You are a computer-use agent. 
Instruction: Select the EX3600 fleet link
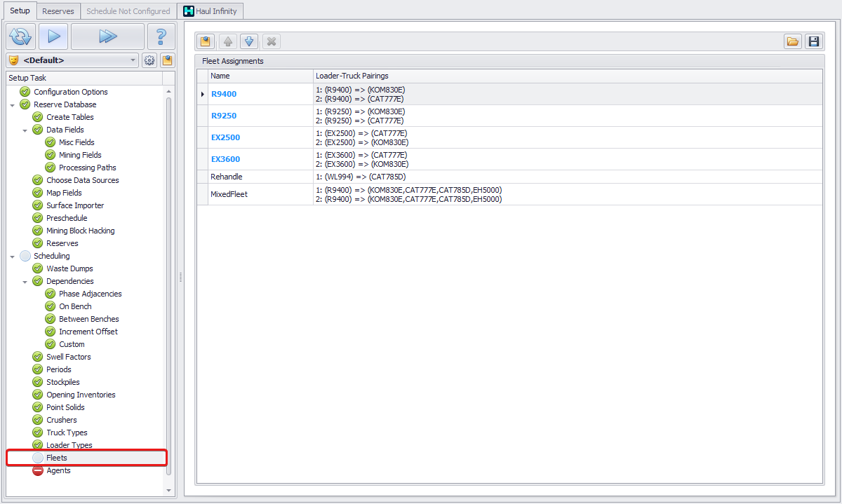pyautogui.click(x=225, y=159)
